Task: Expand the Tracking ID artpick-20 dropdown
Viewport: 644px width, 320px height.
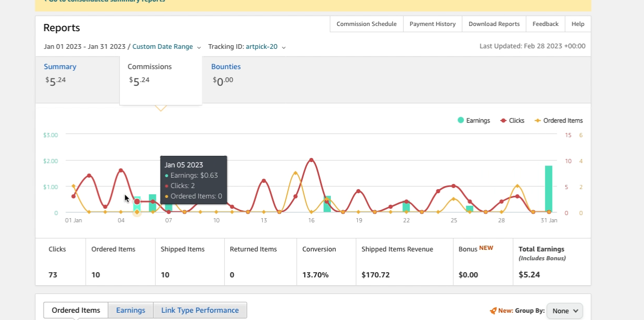Action: [x=266, y=47]
